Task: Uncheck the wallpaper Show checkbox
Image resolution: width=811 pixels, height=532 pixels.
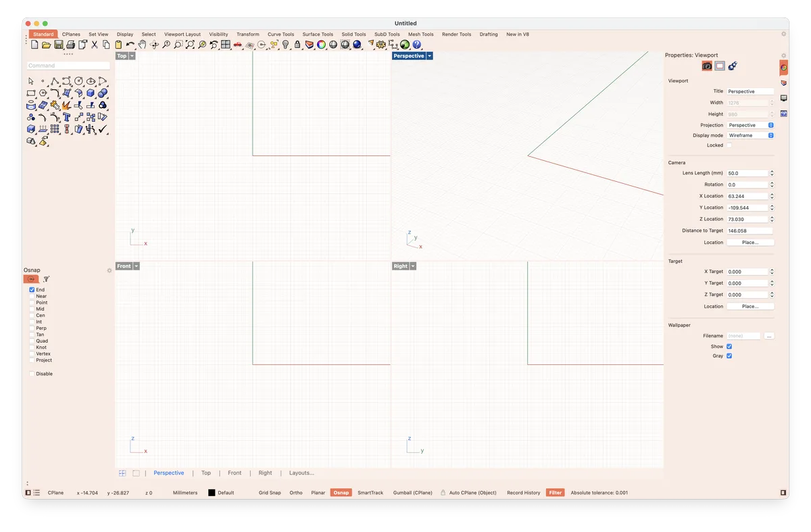Action: [729, 346]
